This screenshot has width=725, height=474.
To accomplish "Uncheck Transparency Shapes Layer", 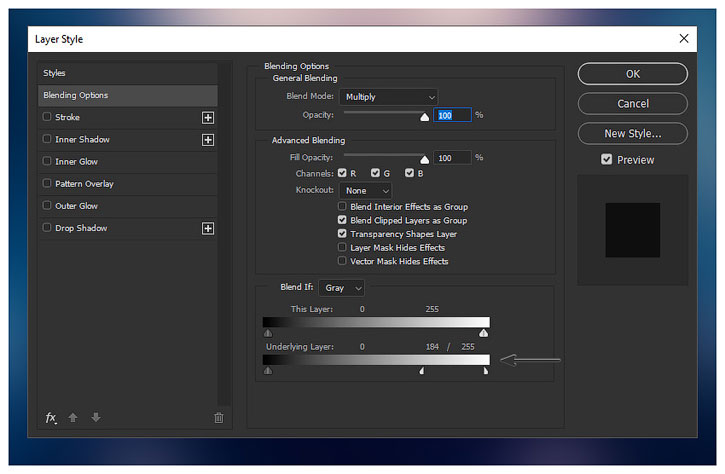I will (x=342, y=234).
